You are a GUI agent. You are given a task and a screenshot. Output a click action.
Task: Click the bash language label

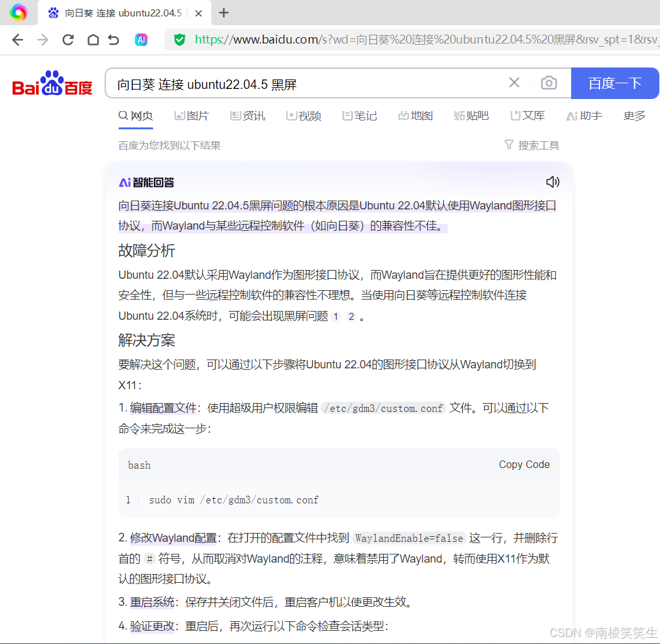pos(139,465)
